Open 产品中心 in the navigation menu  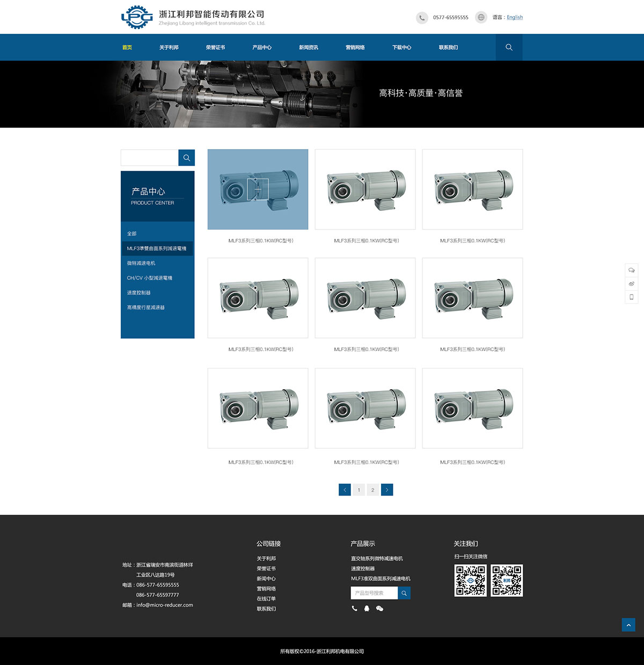point(262,47)
